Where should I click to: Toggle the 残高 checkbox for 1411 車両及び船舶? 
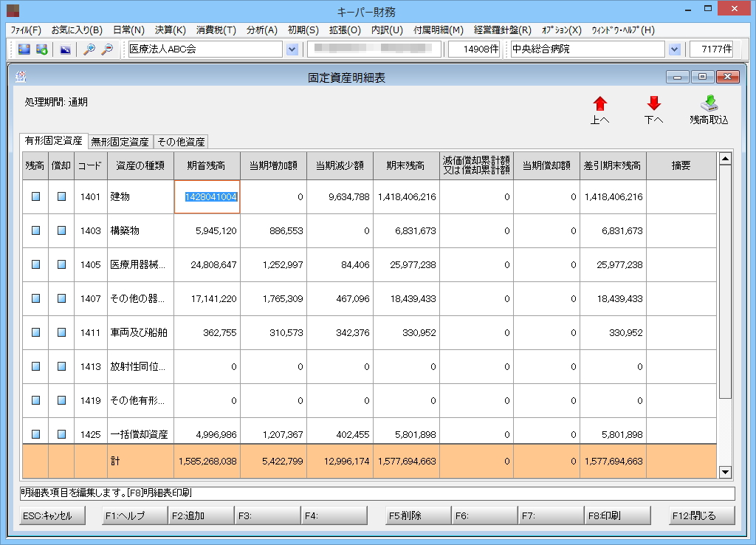(x=35, y=332)
